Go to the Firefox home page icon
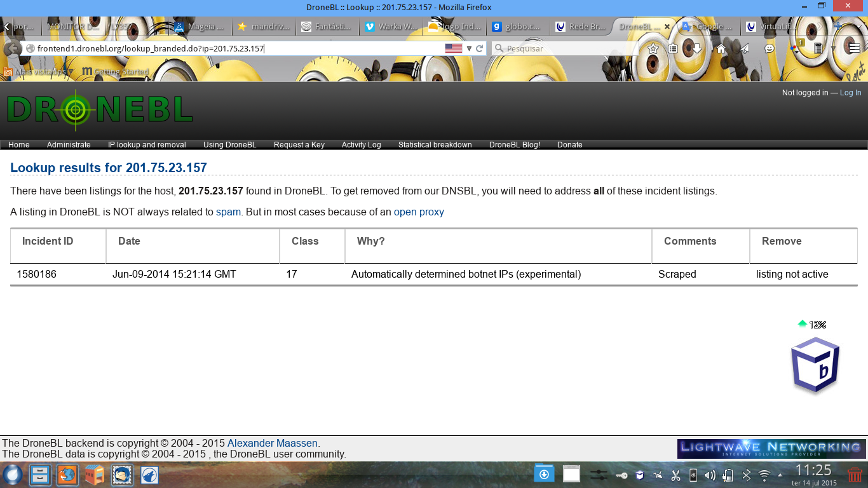The width and height of the screenshot is (868, 488). point(721,48)
